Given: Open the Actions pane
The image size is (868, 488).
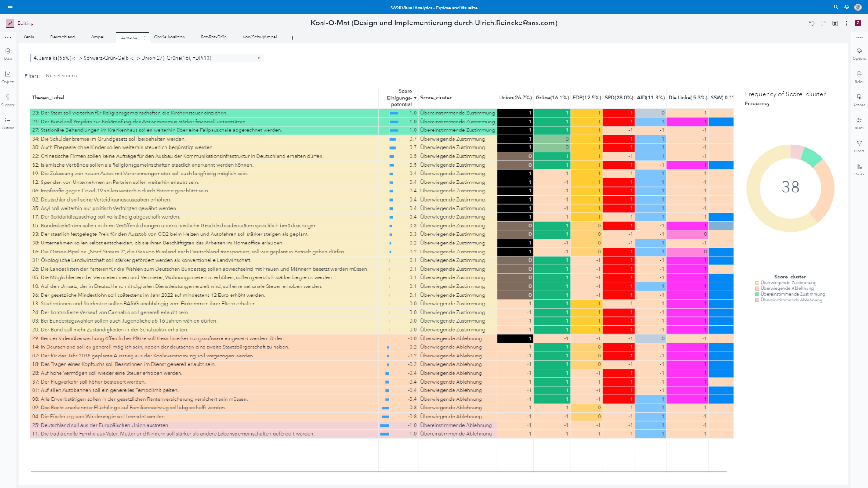Looking at the screenshot, I should (859, 100).
